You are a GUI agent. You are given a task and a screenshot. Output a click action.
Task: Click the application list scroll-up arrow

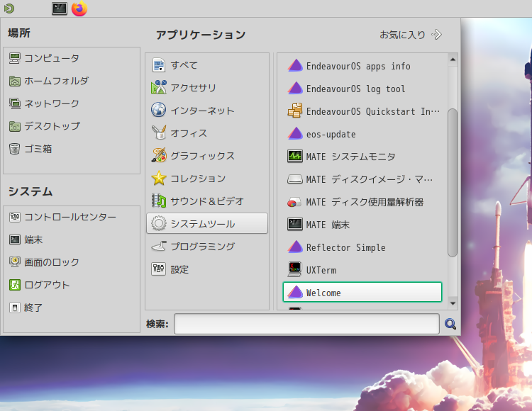[453, 60]
